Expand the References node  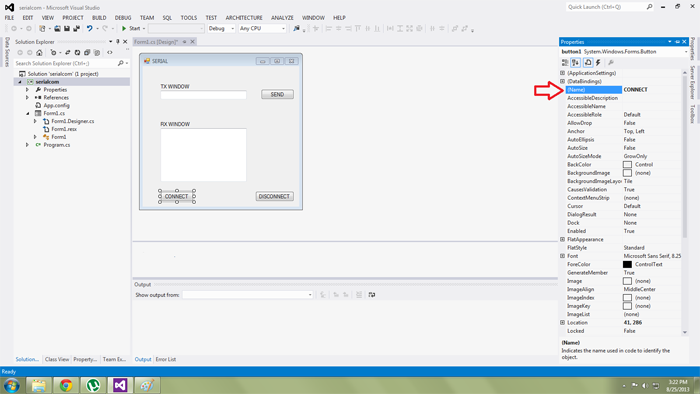tap(27, 98)
